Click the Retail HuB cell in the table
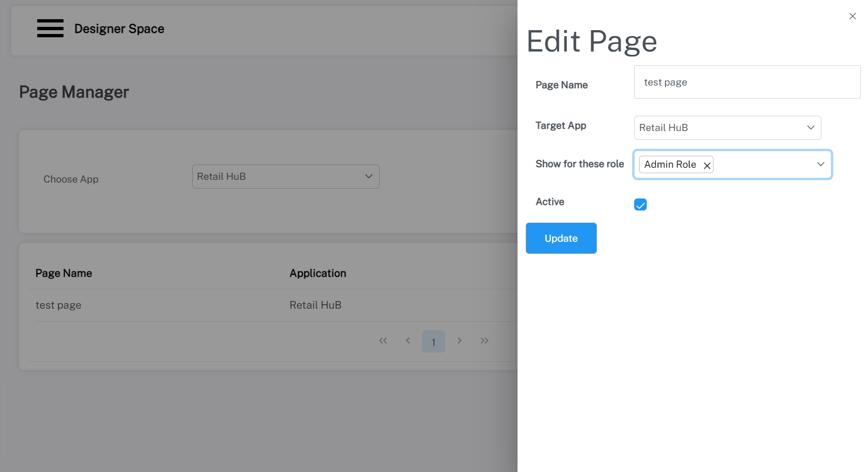The width and height of the screenshot is (868, 472). (x=315, y=305)
